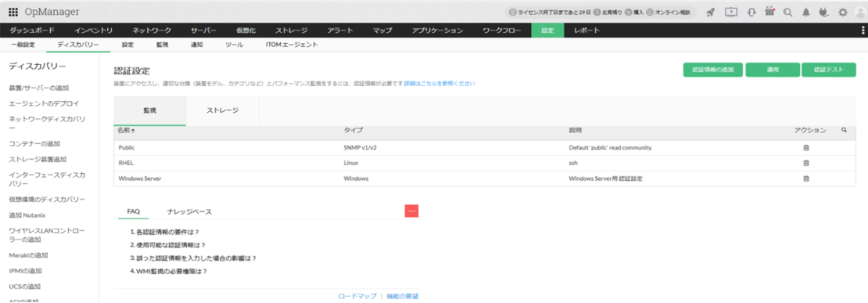The width and height of the screenshot is (868, 303).
Task: Click the headset support icon
Action: (x=751, y=12)
